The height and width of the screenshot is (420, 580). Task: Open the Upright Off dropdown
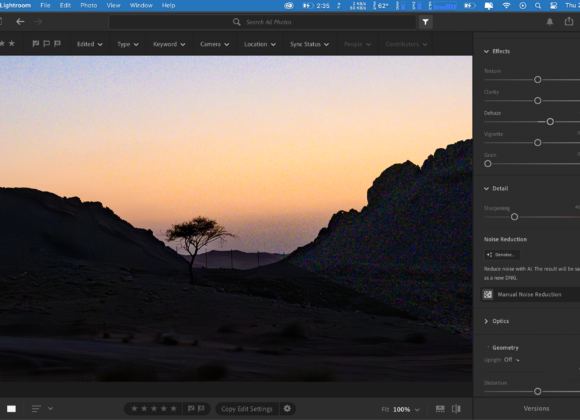coord(512,360)
